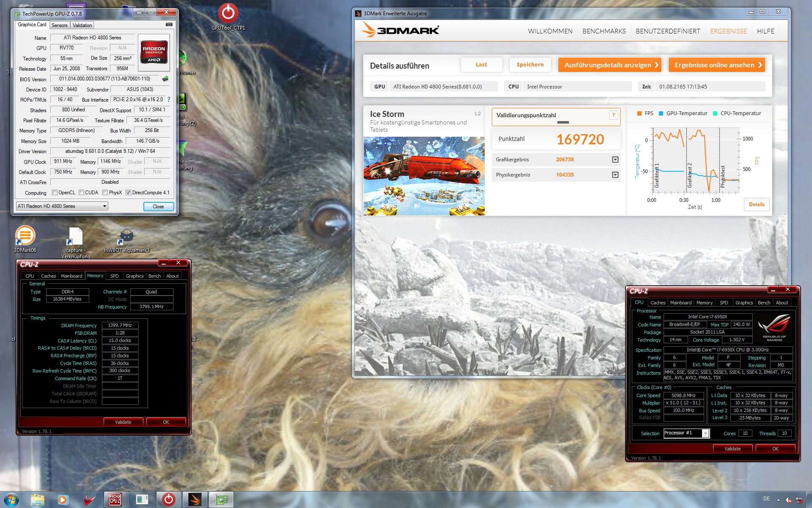The image size is (812, 508).
Task: Open the ATI Radeon HD 4800 Series dropdown
Action: click(62, 206)
